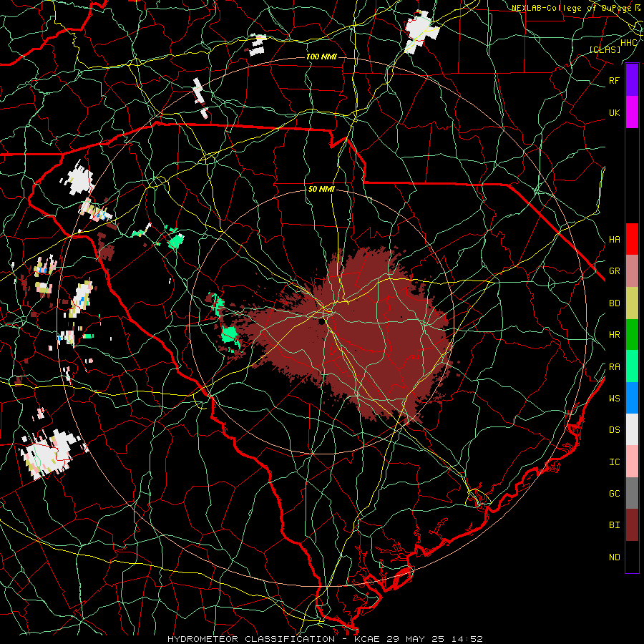Click the BD yellow legend swatch
The height and width of the screenshot is (644, 644).
[x=632, y=303]
